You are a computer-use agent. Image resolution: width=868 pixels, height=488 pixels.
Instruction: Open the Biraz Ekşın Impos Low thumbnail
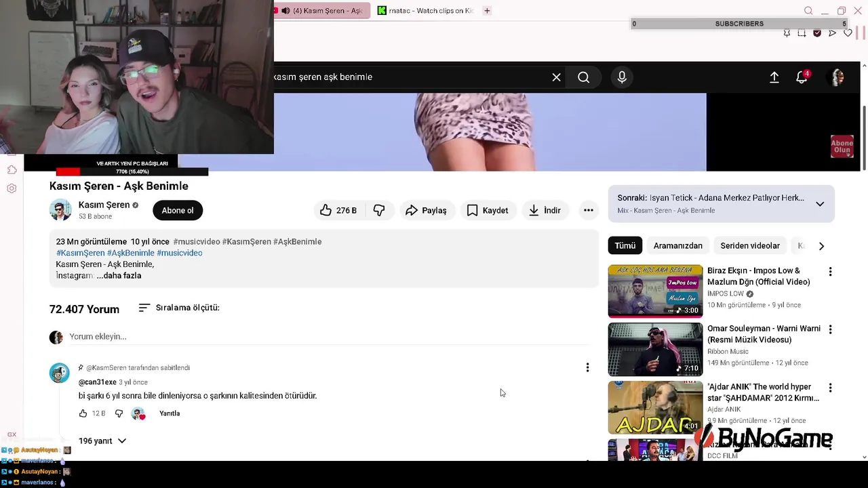coord(655,291)
